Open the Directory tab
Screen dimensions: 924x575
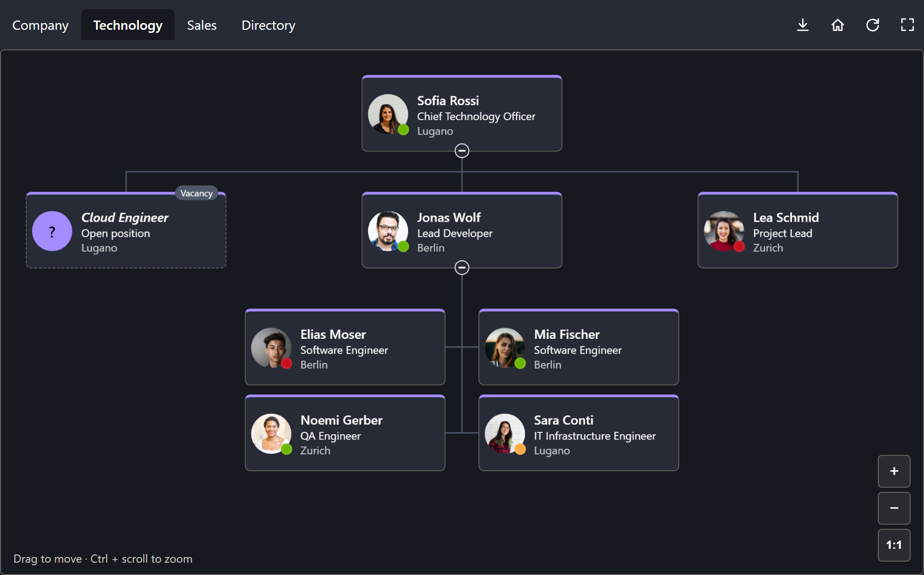click(268, 25)
